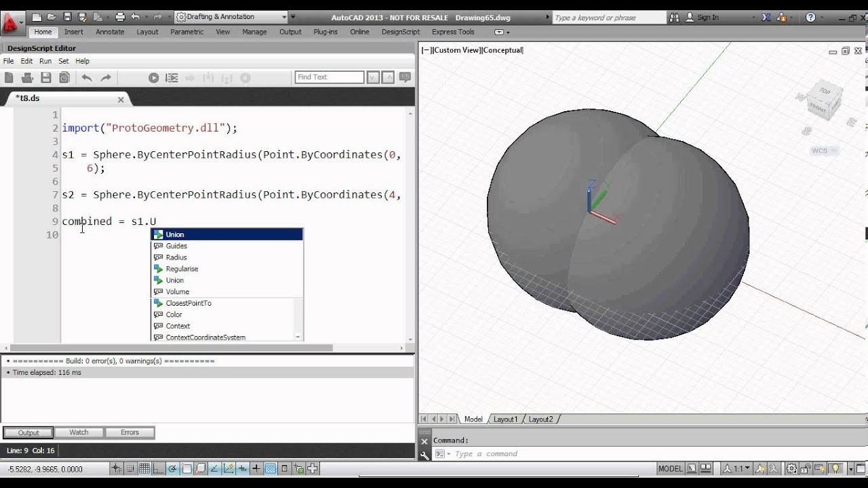868x488 pixels.
Task: Click the Save As icon in DesignScript toolbar
Action: point(64,78)
